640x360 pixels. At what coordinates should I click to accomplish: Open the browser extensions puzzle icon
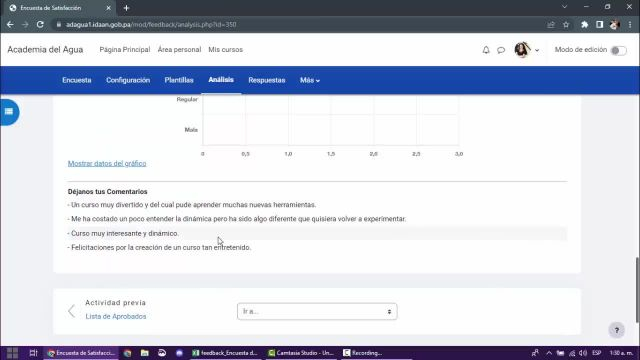pyautogui.click(x=584, y=24)
